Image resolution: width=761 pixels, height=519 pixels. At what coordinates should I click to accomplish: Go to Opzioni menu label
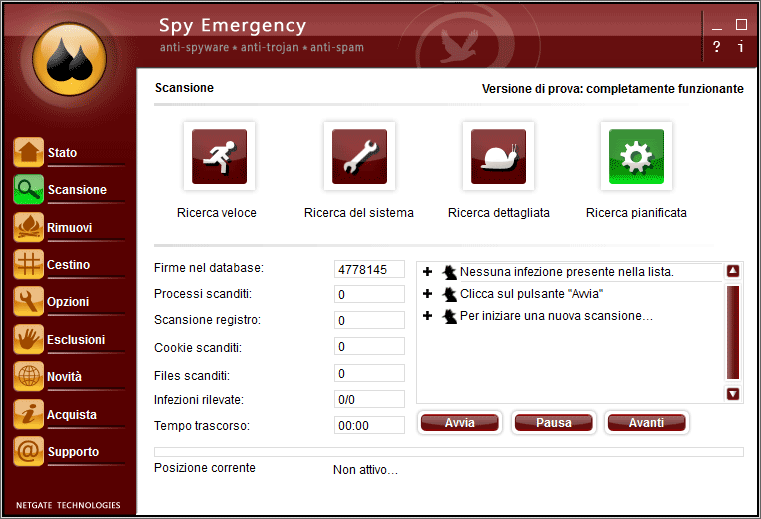(68, 301)
